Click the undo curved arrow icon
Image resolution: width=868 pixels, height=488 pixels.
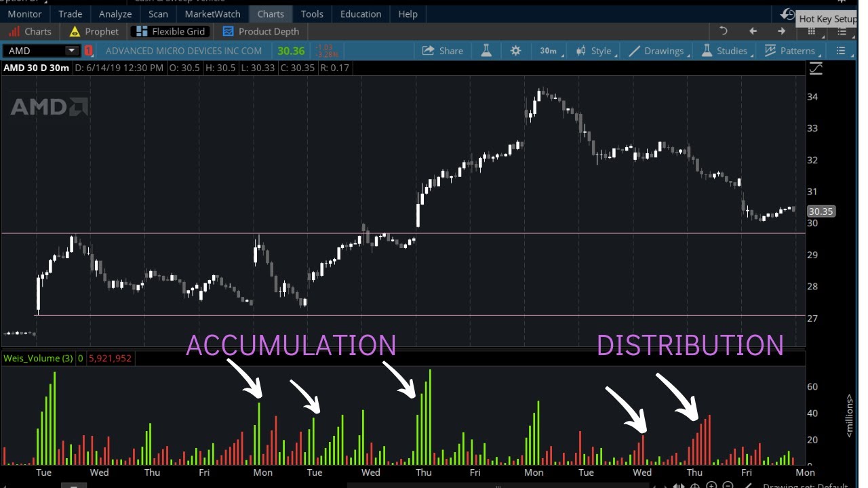[724, 31]
